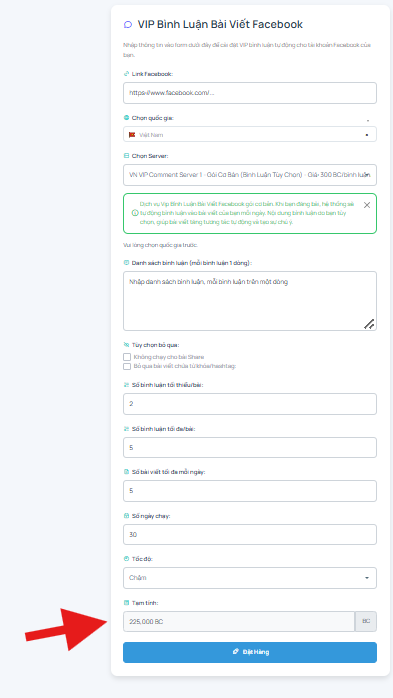
Task: Enable Không chạy cho bài Share checkbox
Action: [127, 357]
